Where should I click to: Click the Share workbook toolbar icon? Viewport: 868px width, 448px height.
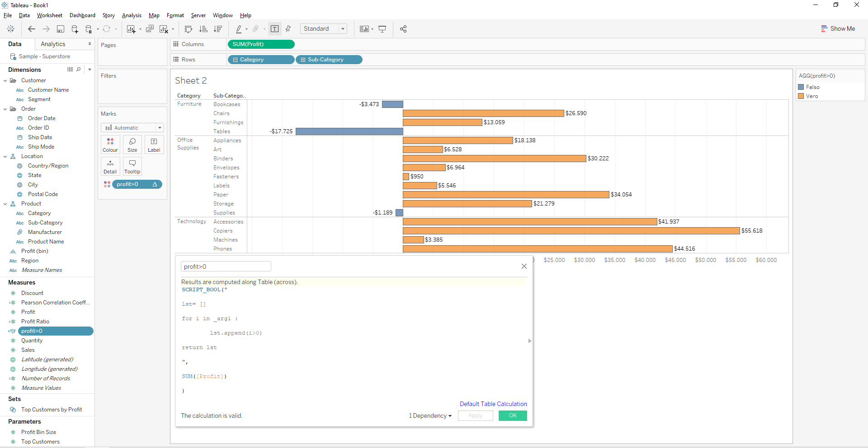pyautogui.click(x=403, y=28)
